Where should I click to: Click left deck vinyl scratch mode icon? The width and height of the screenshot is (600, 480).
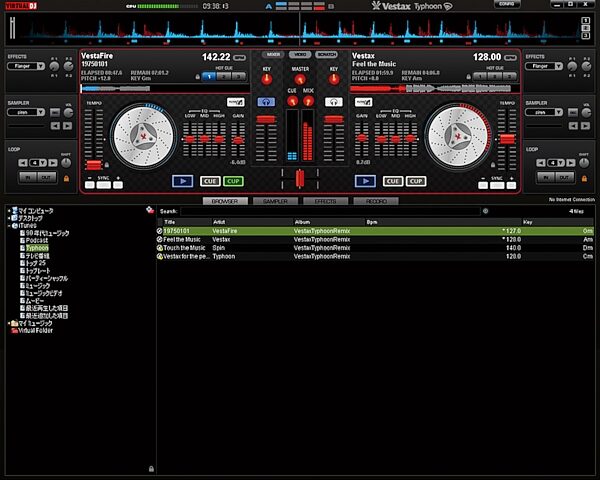(236, 102)
